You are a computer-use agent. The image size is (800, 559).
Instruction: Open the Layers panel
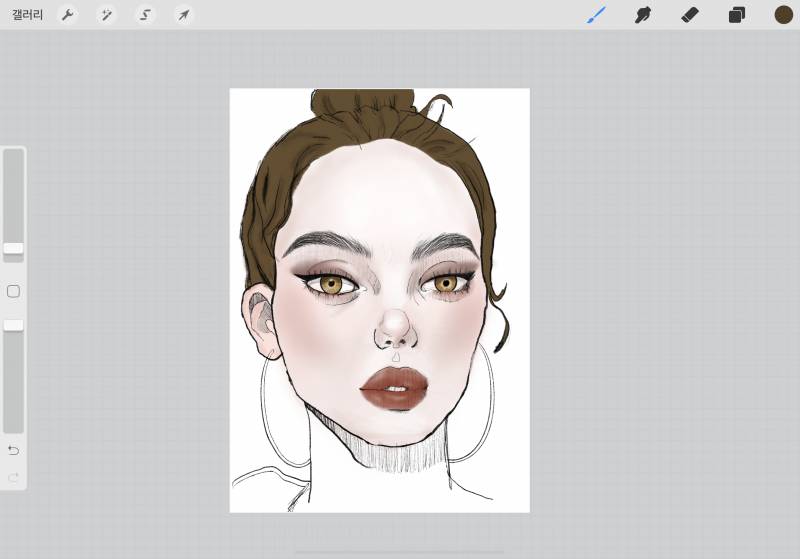[737, 15]
